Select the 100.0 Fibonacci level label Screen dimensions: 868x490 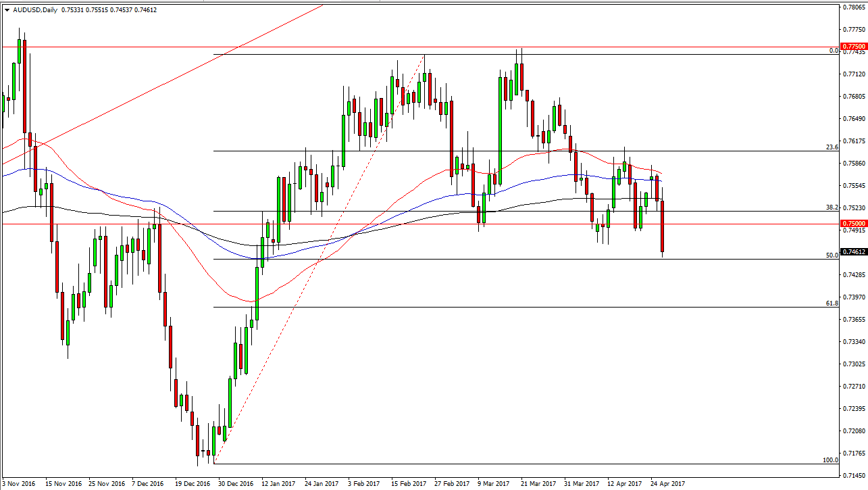[830, 460]
